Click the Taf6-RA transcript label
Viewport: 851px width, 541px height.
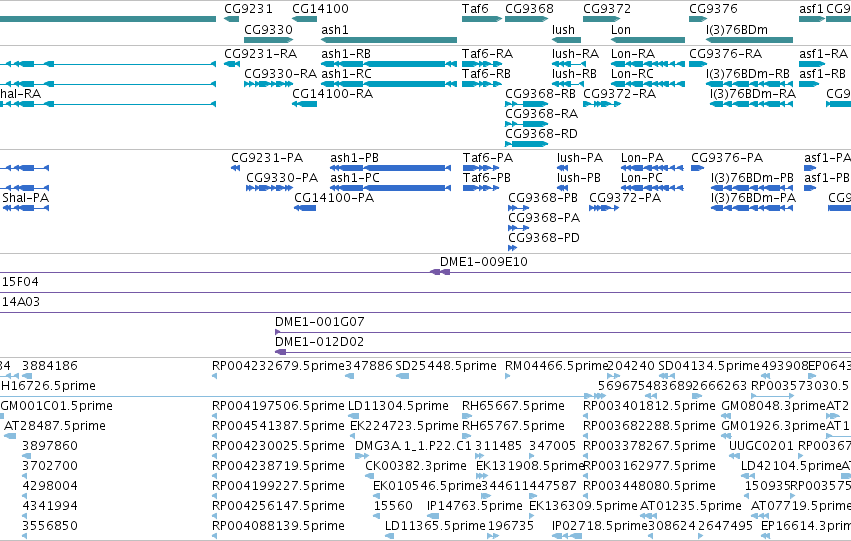click(x=487, y=54)
